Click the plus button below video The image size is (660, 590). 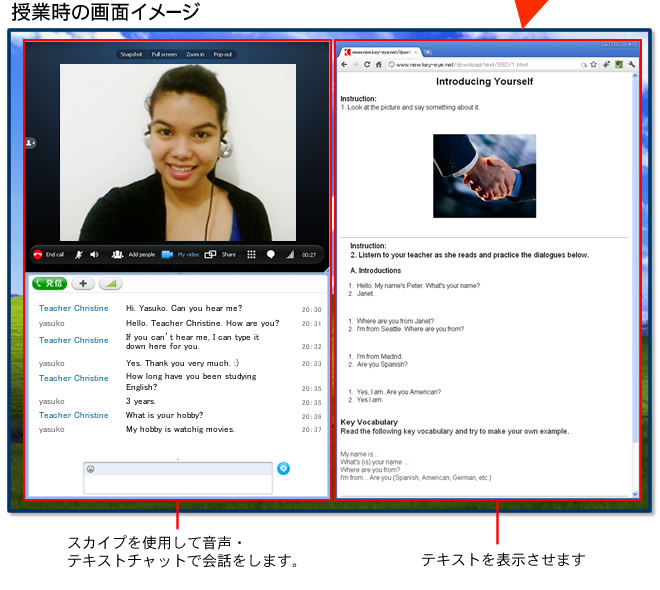83,284
